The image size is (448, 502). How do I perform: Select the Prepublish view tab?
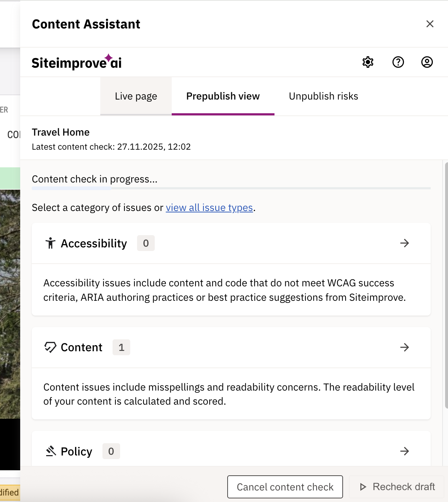click(223, 96)
